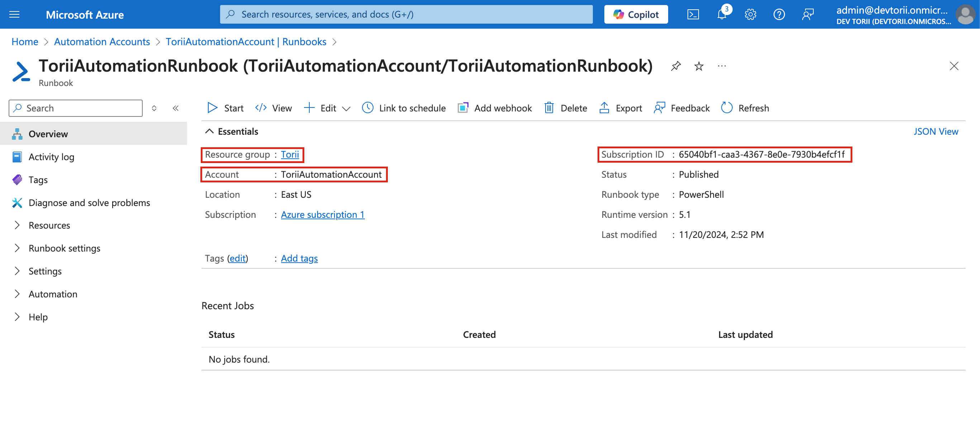
Task: Open Azure subscription 1 link
Action: pyautogui.click(x=323, y=215)
